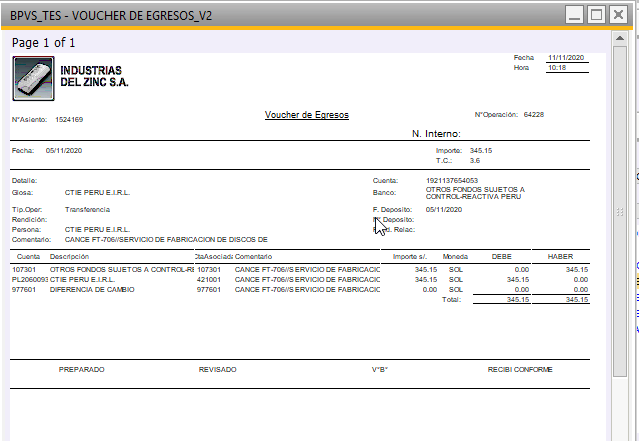Image resolution: width=639 pixels, height=441 pixels.
Task: Click the Glosa value 'CTIE PERU E.I.R.L.'
Action: point(97,192)
